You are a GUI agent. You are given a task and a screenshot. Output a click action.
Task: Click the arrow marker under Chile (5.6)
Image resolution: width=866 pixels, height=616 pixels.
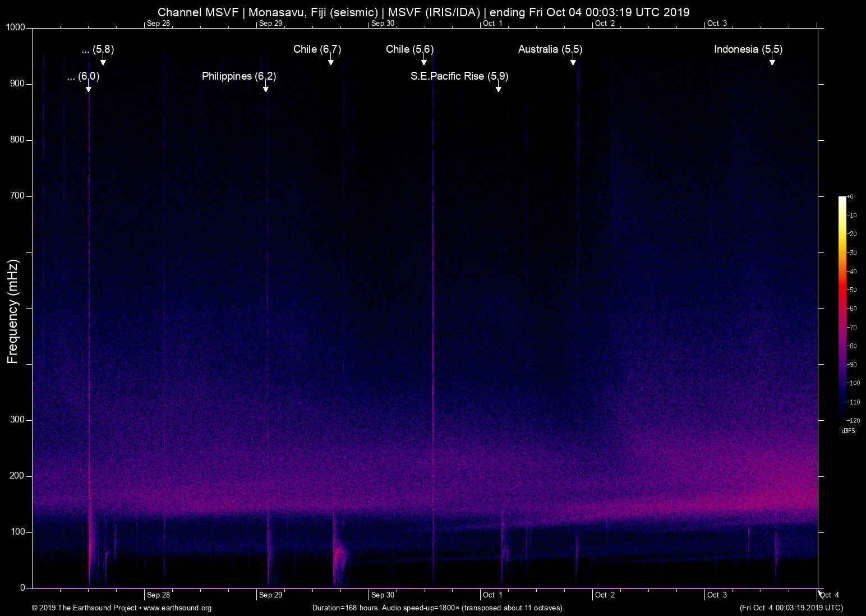click(x=424, y=60)
